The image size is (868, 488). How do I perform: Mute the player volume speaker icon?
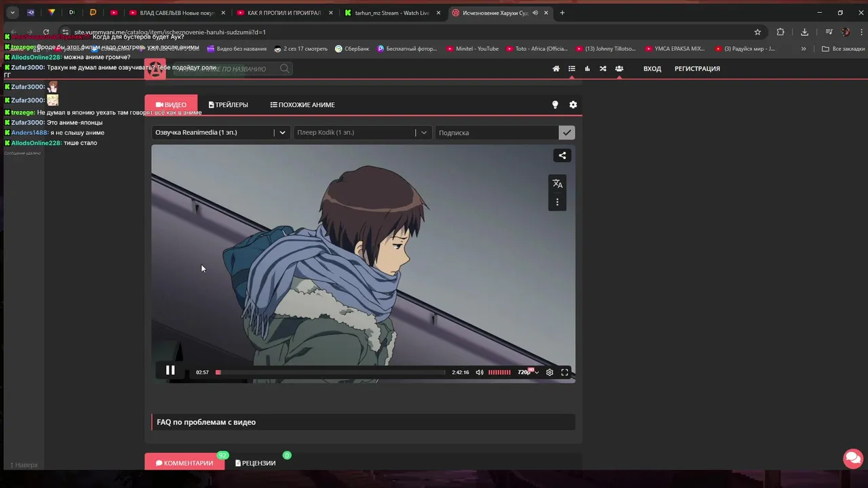[479, 372]
